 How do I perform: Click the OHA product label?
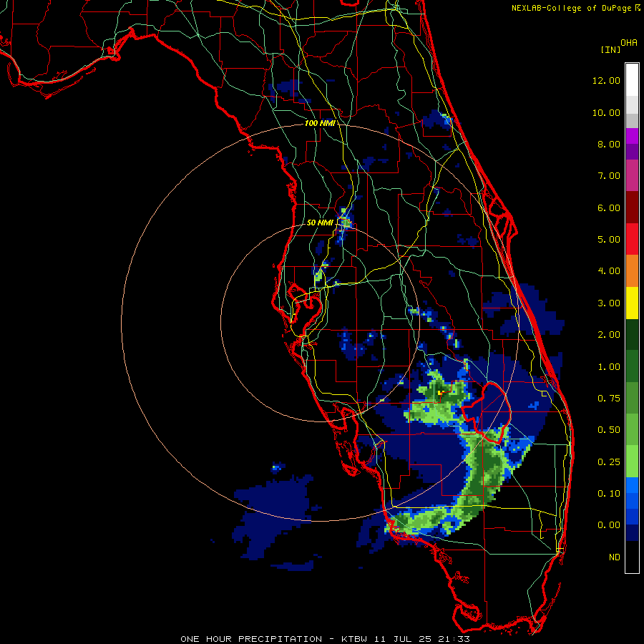pos(629,43)
